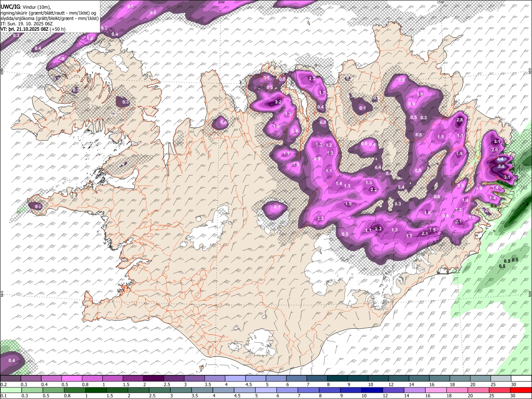532x399 pixels.
Task: Click the '20W' longitude label
Action: point(221,2)
